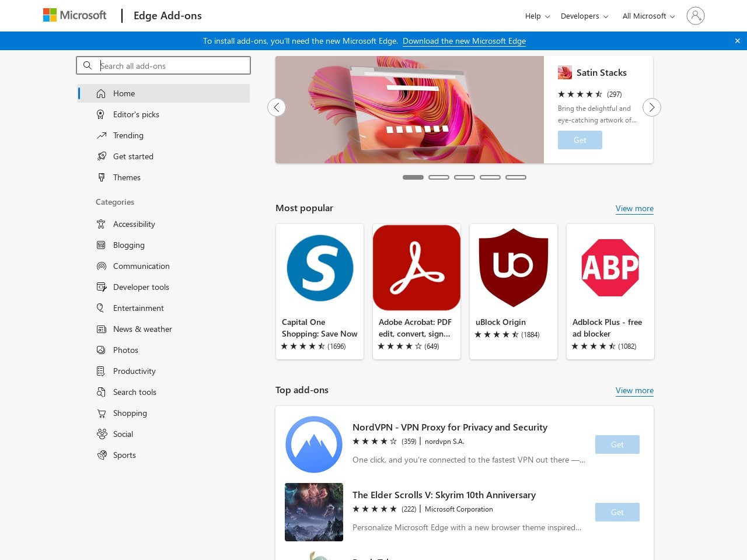Click the Search tools category icon
Image resolution: width=747 pixels, height=560 pixels.
[101, 392]
